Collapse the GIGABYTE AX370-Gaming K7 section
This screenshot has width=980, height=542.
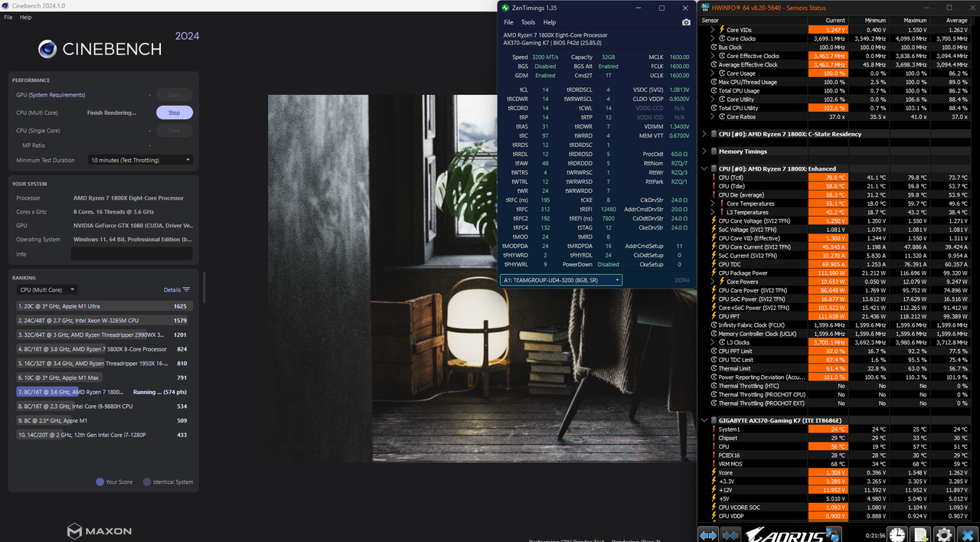point(704,420)
